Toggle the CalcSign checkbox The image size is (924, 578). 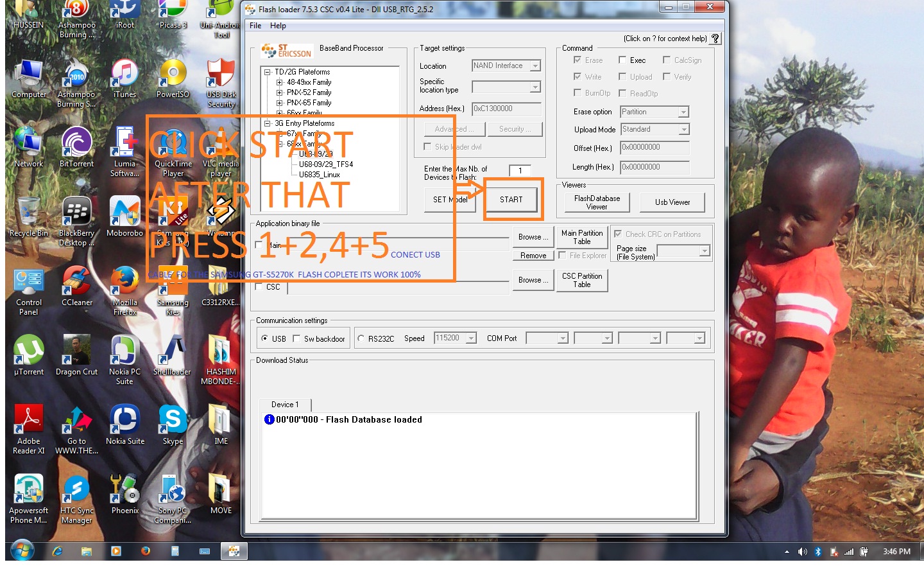(x=667, y=60)
